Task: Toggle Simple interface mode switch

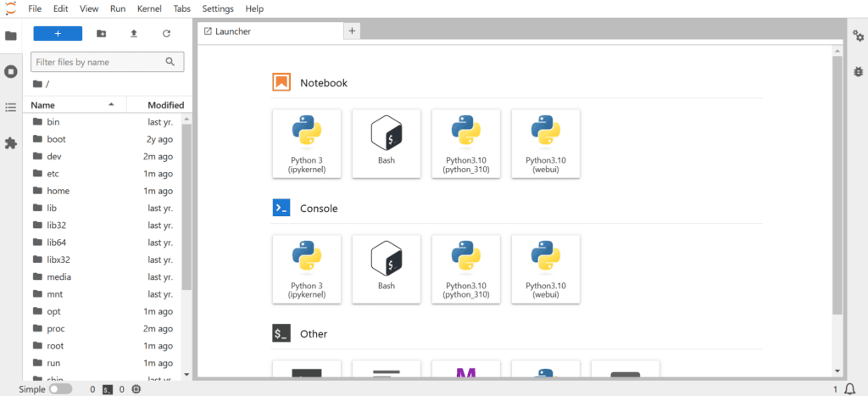Action: click(60, 389)
